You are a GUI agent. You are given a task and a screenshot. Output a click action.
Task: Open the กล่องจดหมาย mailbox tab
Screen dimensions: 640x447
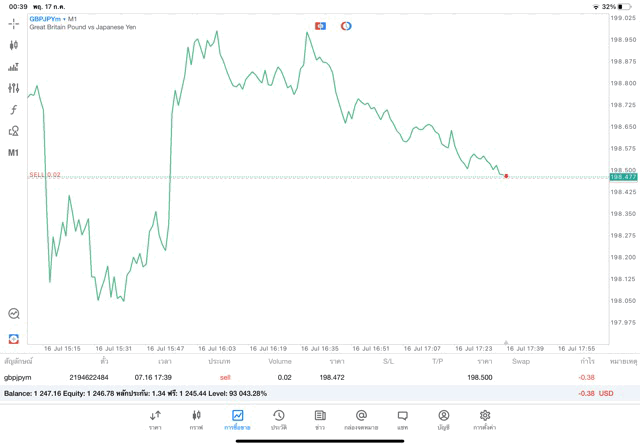[x=361, y=419]
